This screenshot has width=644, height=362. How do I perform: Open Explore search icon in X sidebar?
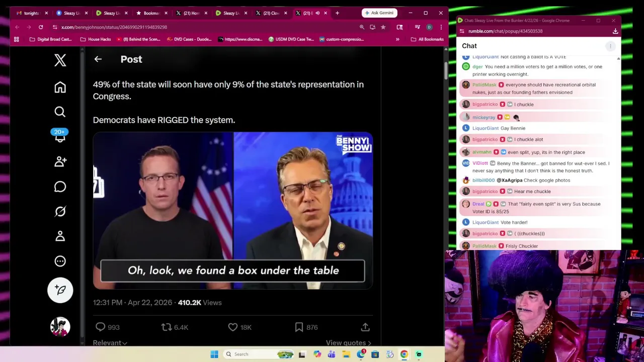tap(60, 112)
